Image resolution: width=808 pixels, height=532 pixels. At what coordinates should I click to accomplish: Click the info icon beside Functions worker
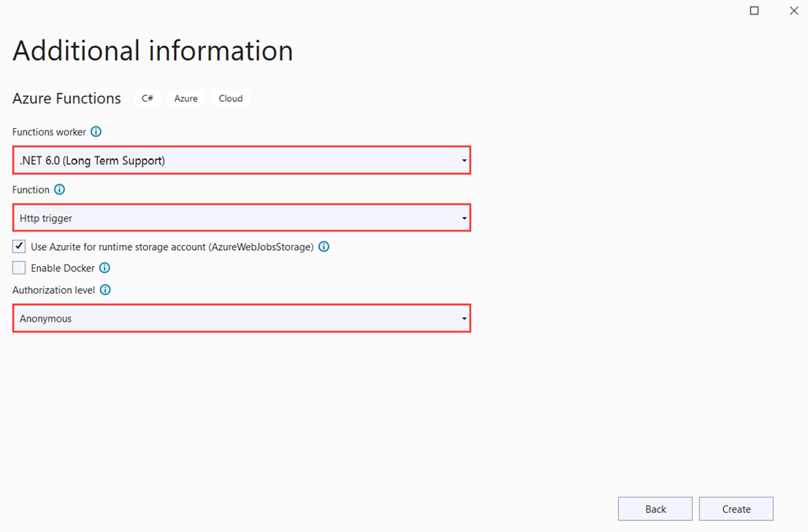(96, 132)
